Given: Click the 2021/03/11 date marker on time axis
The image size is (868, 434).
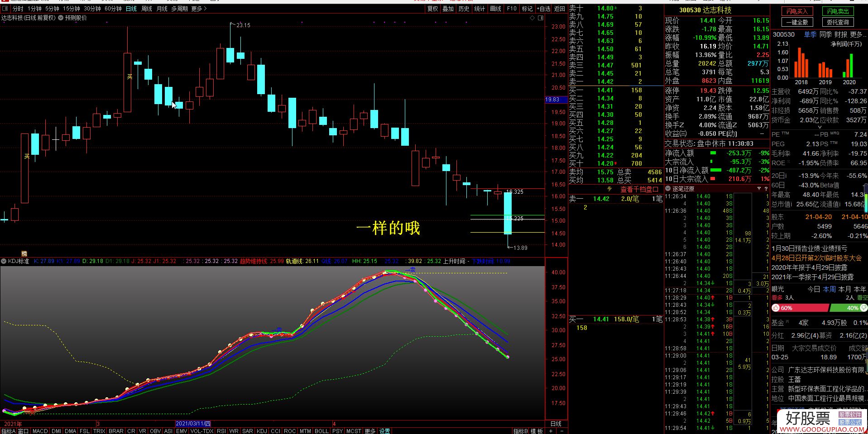Looking at the screenshot, I should pos(193,424).
